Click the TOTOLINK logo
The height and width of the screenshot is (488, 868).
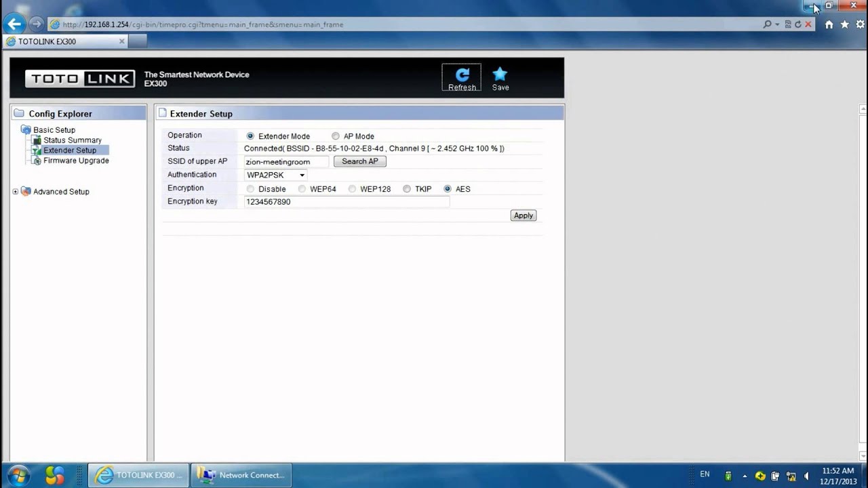80,79
